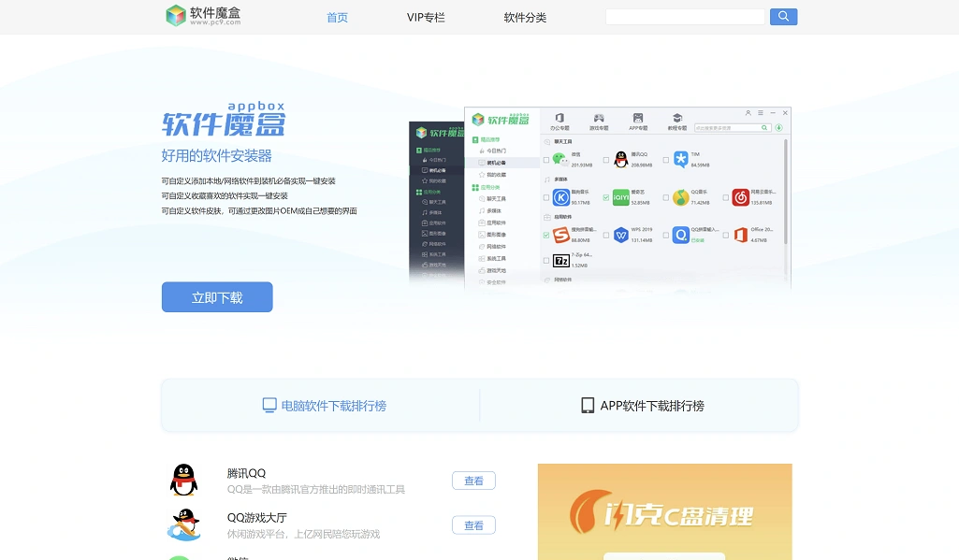Screen dimensions: 959x560
Task: Click 查看 next to QQ游戏大厅
Action: (x=473, y=524)
